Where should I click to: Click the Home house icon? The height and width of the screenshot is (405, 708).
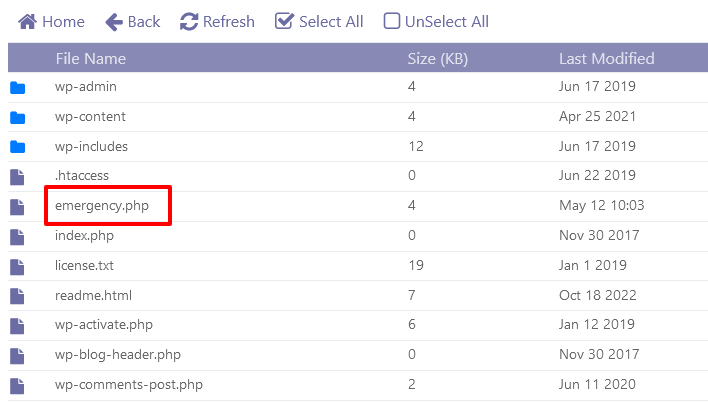click(x=27, y=21)
